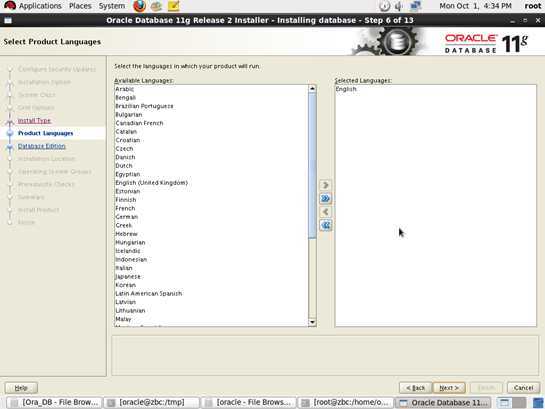This screenshot has width=545, height=409.
Task: Click the volume icon in system tray
Action: [x=399, y=6]
